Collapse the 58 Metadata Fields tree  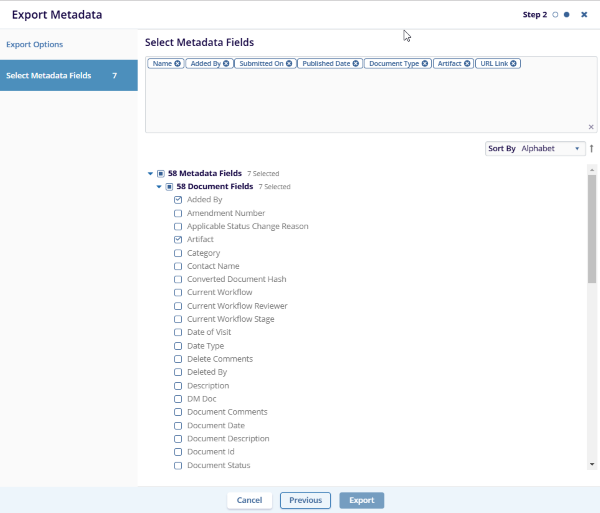[x=150, y=173]
